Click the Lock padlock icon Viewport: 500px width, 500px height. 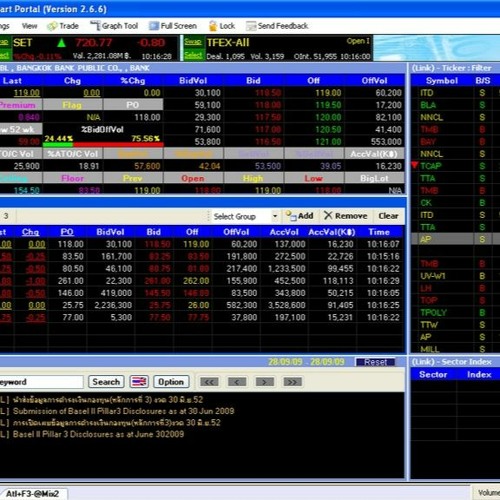213,26
